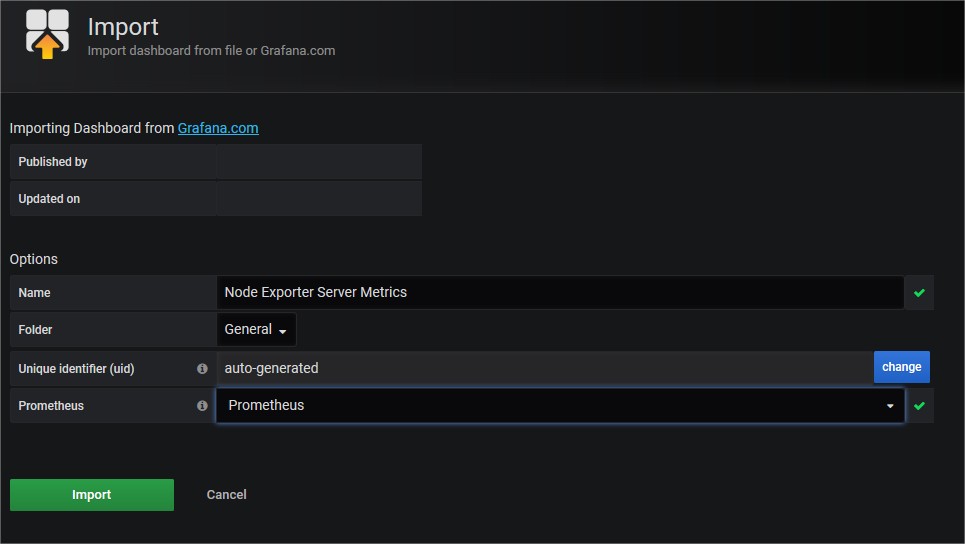Image resolution: width=965 pixels, height=544 pixels.
Task: Click the info icon beside Unique identifier (uid)
Action: 202,369
